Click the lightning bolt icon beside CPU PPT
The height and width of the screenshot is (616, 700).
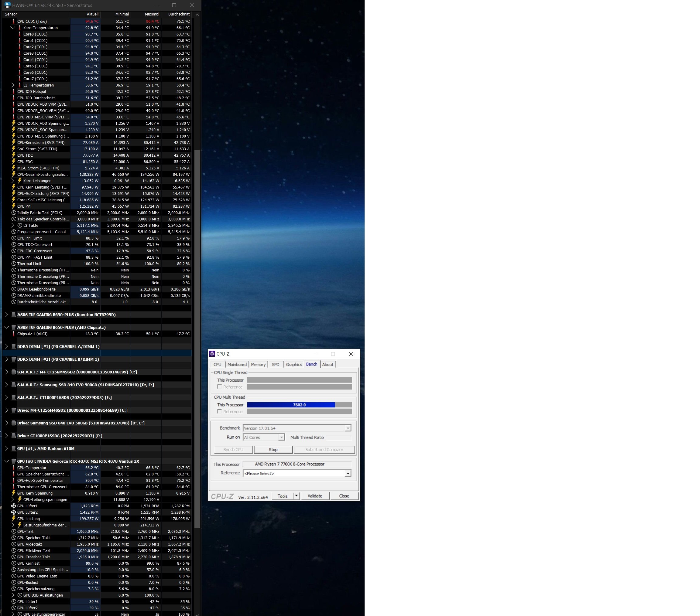pos(14,206)
